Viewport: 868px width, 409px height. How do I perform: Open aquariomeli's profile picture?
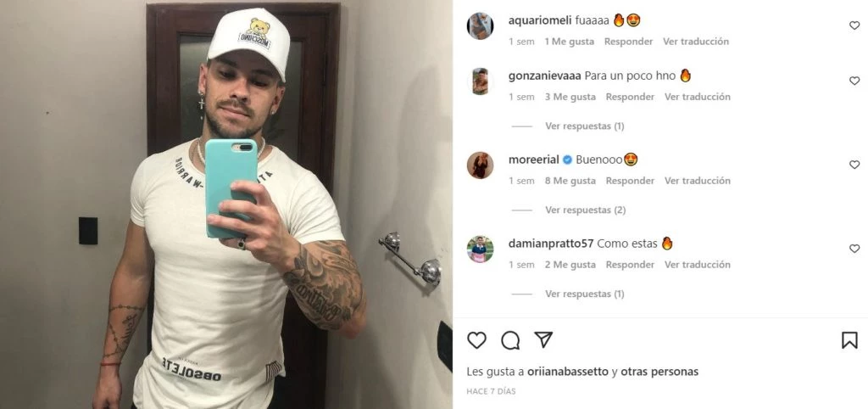pos(480,26)
